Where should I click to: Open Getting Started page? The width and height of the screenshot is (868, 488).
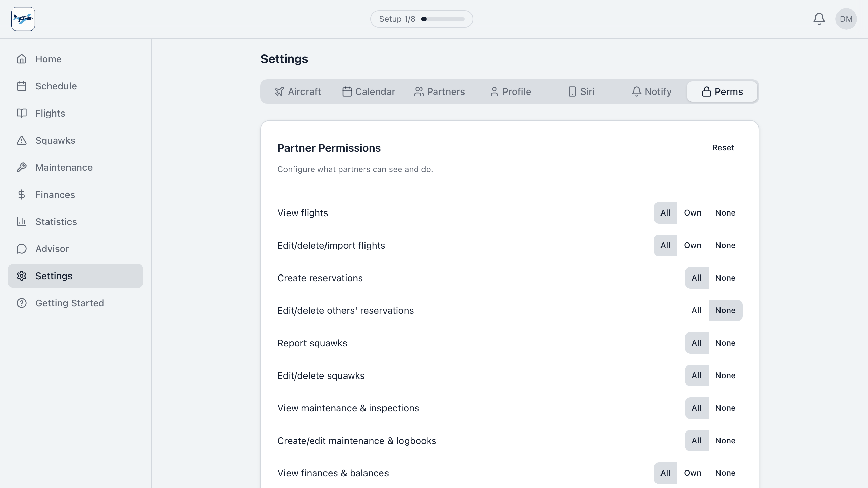pos(76,303)
